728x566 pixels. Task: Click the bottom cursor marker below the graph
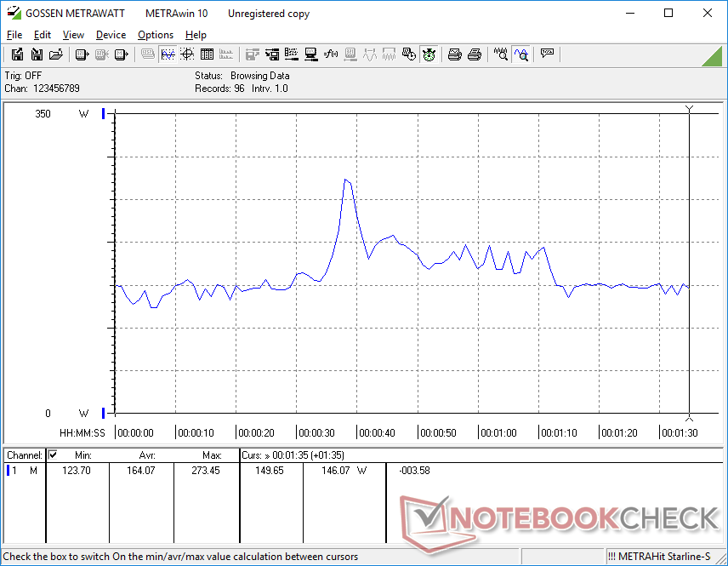[689, 418]
